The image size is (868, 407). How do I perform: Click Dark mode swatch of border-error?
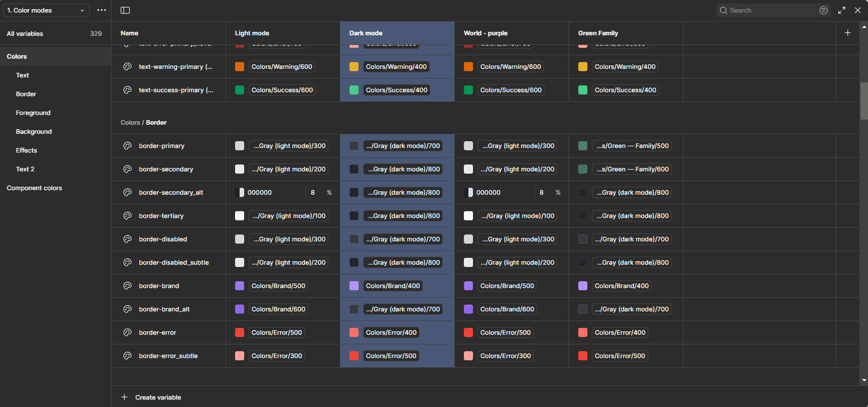coord(354,332)
